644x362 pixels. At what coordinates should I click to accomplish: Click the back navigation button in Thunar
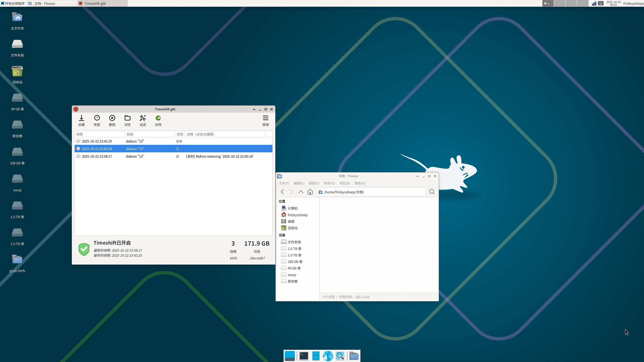pyautogui.click(x=282, y=192)
